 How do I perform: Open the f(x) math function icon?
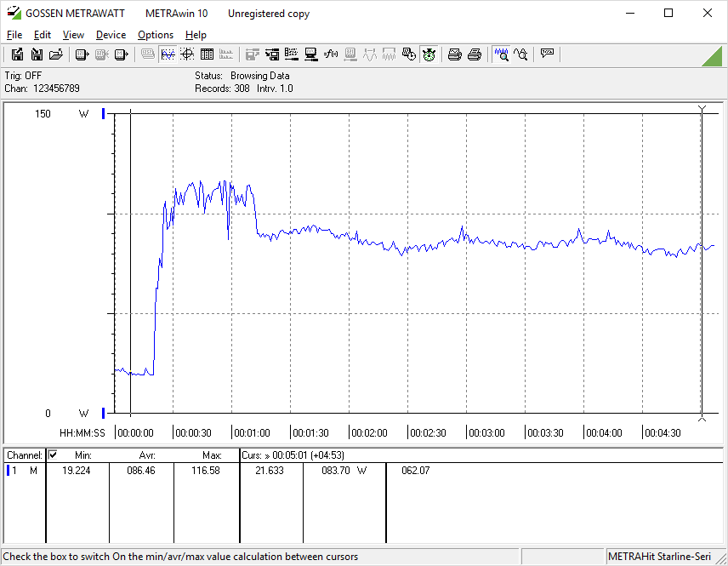click(x=331, y=54)
